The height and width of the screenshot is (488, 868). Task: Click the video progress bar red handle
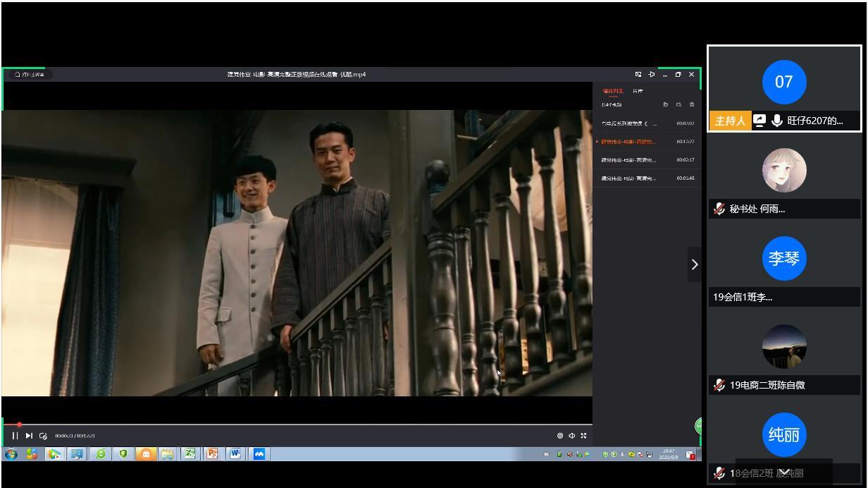tap(19, 425)
